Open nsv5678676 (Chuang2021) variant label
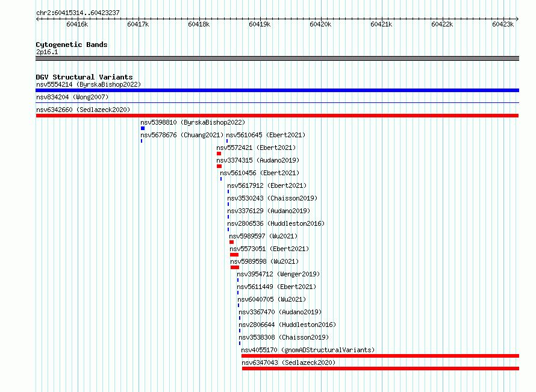536x392 pixels. tap(182, 135)
